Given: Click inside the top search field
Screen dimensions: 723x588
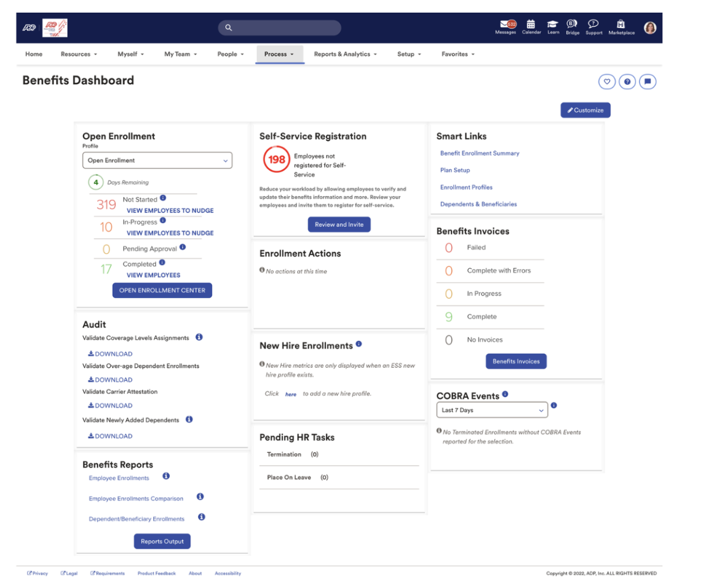Looking at the screenshot, I should pyautogui.click(x=279, y=28).
